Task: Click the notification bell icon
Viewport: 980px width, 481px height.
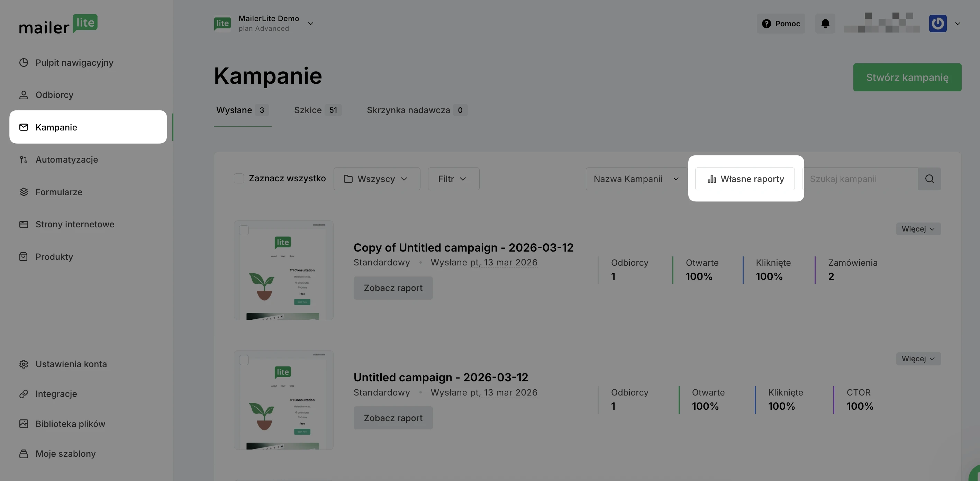Action: pyautogui.click(x=825, y=24)
